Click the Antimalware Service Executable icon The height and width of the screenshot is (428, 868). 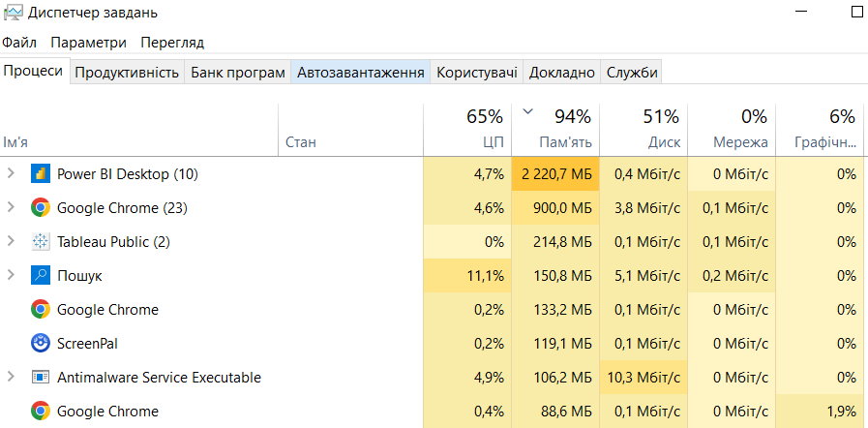pos(40,378)
